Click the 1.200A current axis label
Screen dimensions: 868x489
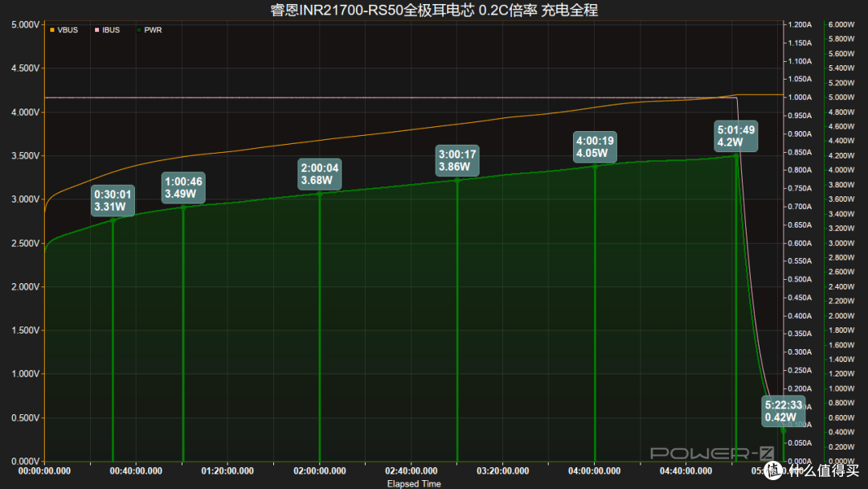click(800, 24)
